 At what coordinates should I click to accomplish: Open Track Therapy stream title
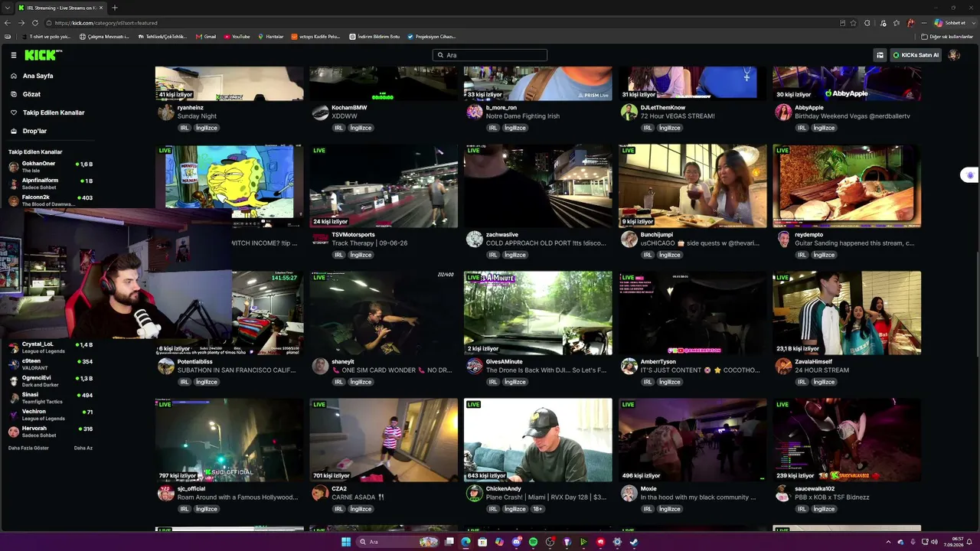370,243
